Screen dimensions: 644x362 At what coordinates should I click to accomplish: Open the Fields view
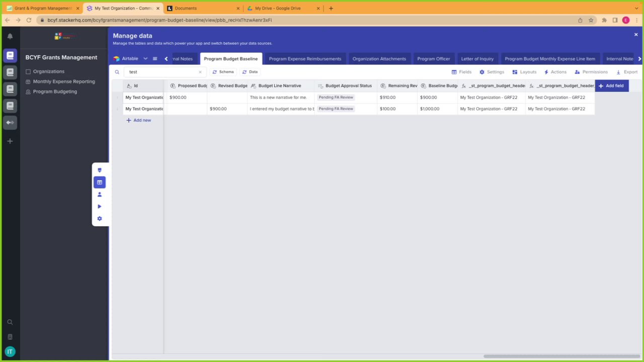[x=461, y=72]
